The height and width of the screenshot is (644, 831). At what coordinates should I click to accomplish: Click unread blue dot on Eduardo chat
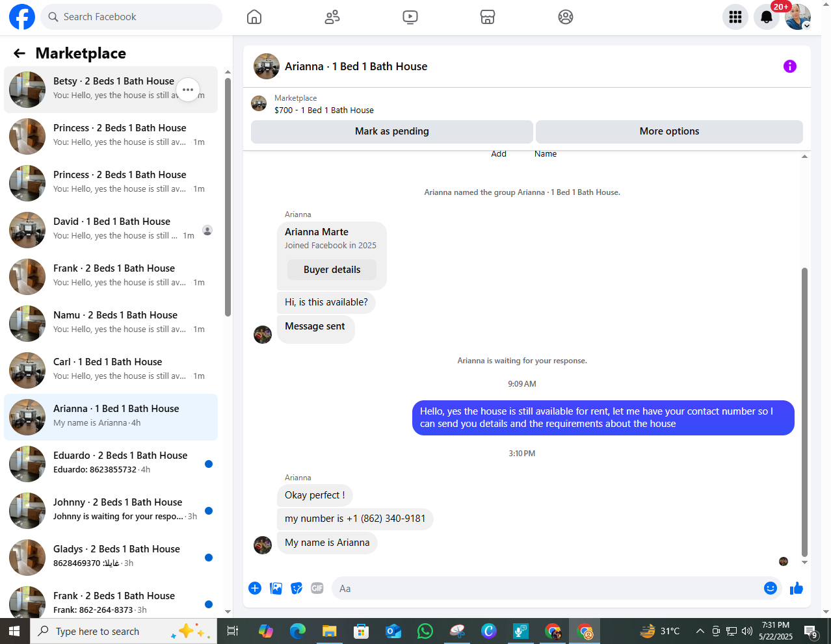point(209,464)
